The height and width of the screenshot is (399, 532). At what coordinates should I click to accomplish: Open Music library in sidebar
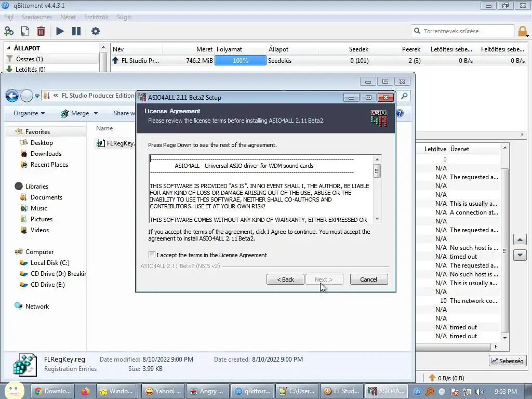pos(38,208)
